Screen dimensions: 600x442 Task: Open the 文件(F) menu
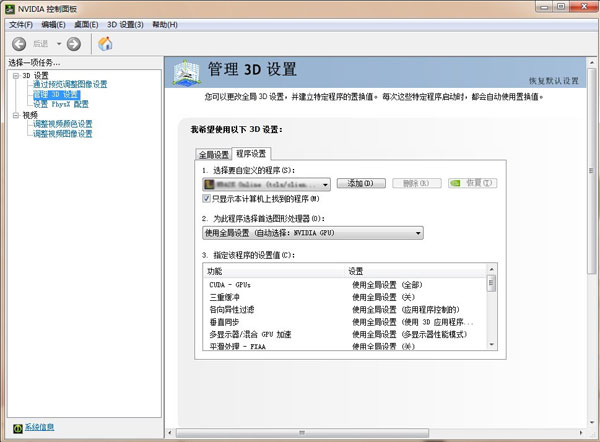21,25
